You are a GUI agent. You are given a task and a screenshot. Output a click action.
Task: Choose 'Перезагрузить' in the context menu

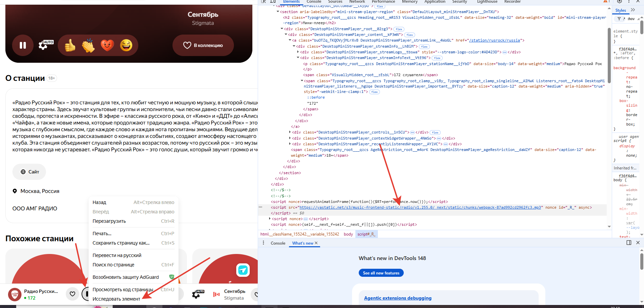pyautogui.click(x=133, y=221)
